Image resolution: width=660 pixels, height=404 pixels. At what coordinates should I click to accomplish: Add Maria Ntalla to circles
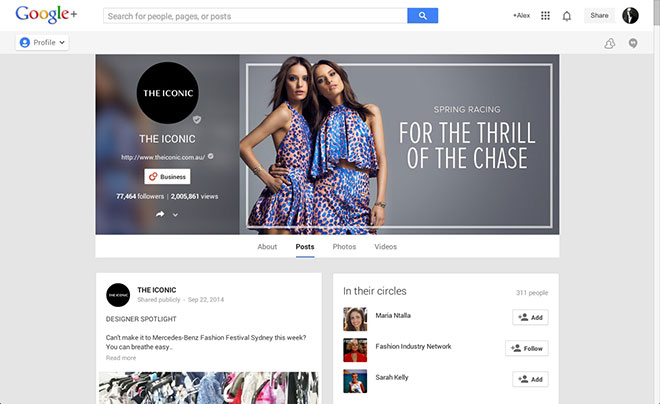pos(530,317)
